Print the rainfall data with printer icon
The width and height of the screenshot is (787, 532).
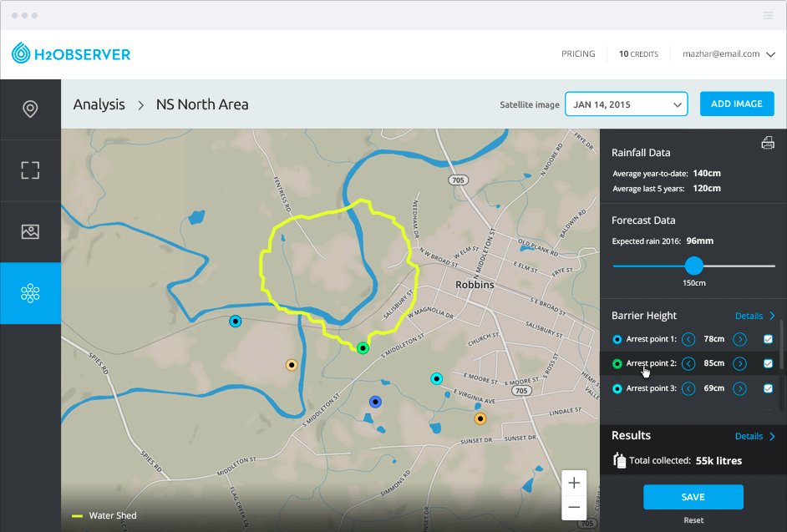(x=768, y=143)
